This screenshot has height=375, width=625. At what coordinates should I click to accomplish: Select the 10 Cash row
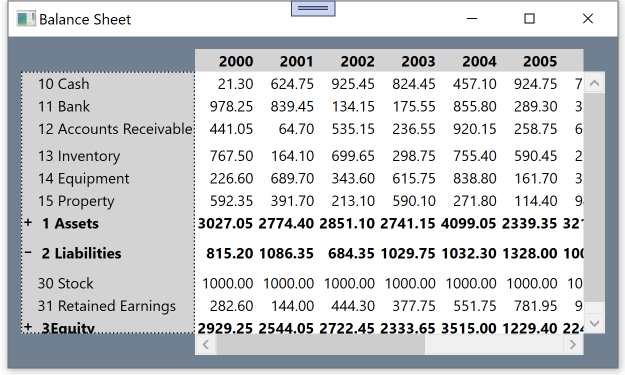coord(64,84)
